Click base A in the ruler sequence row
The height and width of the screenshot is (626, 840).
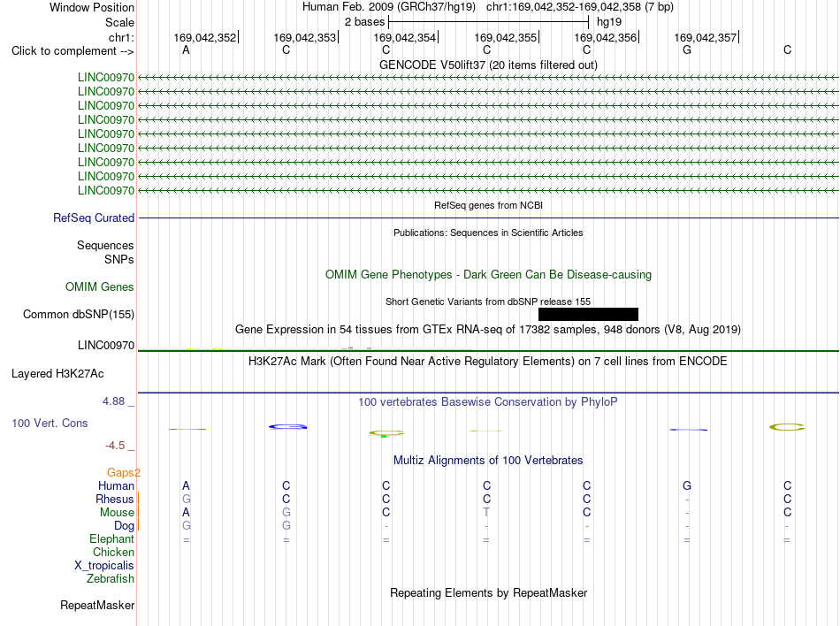click(x=186, y=50)
